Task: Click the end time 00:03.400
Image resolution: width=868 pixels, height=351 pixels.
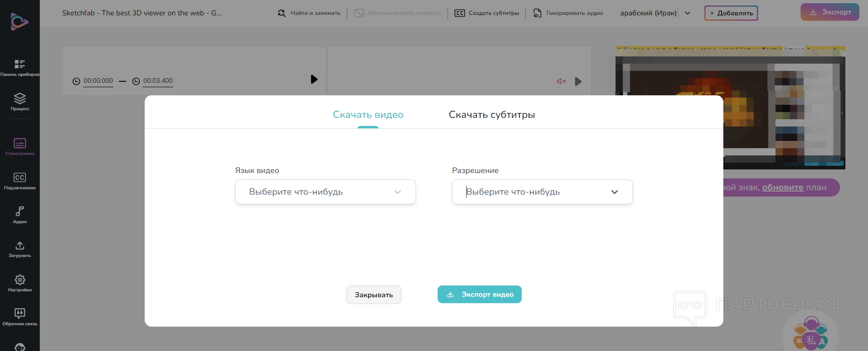Action: click(158, 81)
